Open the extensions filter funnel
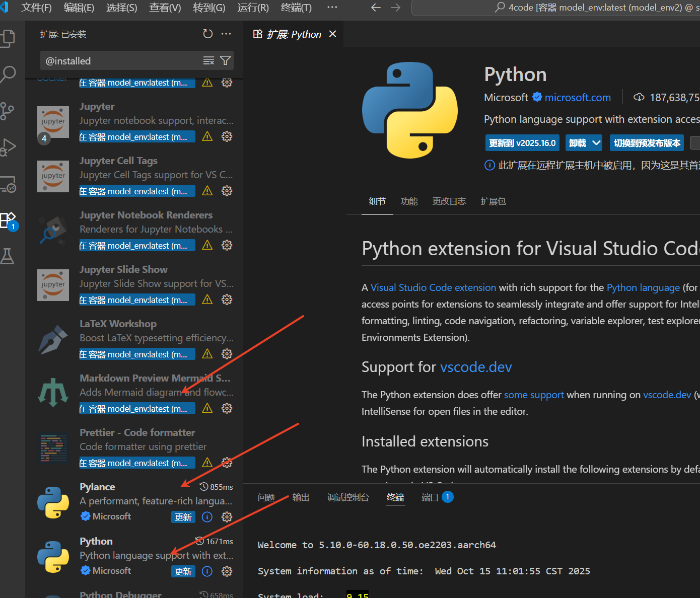 tap(226, 61)
